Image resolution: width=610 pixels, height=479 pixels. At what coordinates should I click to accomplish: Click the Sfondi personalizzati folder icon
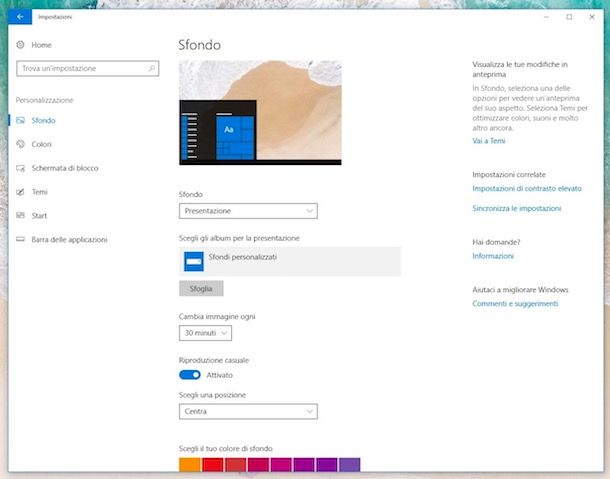click(x=194, y=261)
